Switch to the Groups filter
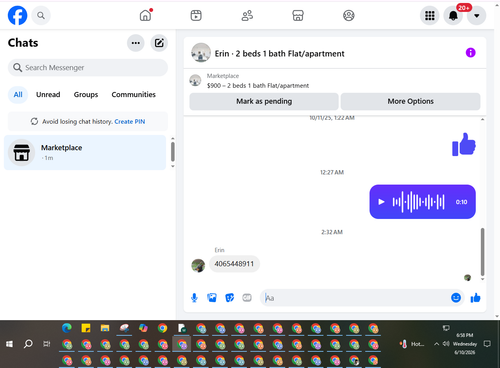This screenshot has height=368, width=500. (86, 95)
